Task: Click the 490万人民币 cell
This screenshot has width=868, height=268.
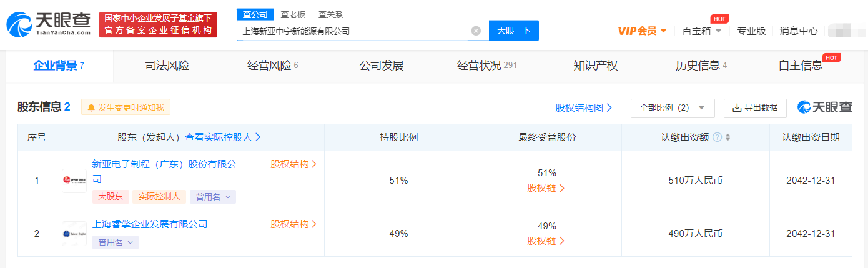Action: pos(695,233)
